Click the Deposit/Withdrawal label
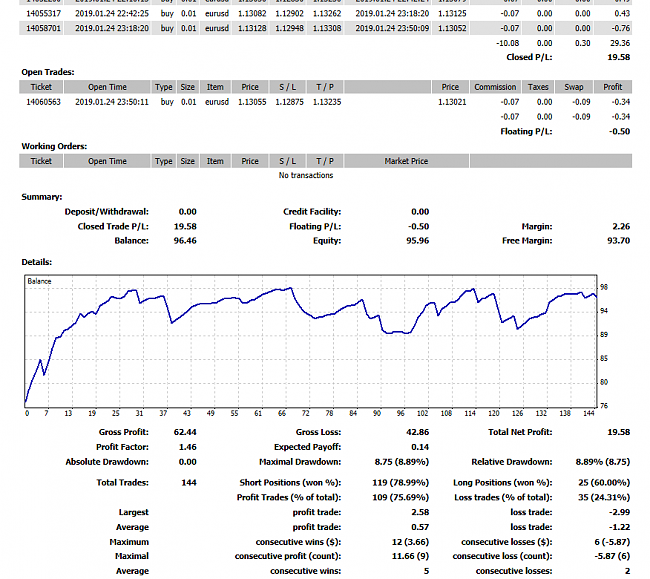This screenshot has width=650, height=579. (x=107, y=212)
